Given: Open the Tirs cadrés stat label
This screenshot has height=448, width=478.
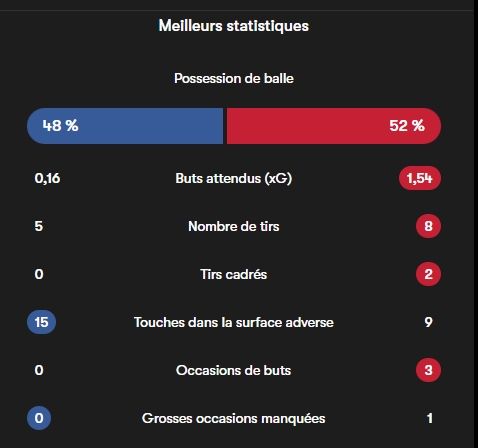Looking at the screenshot, I should 234,274.
